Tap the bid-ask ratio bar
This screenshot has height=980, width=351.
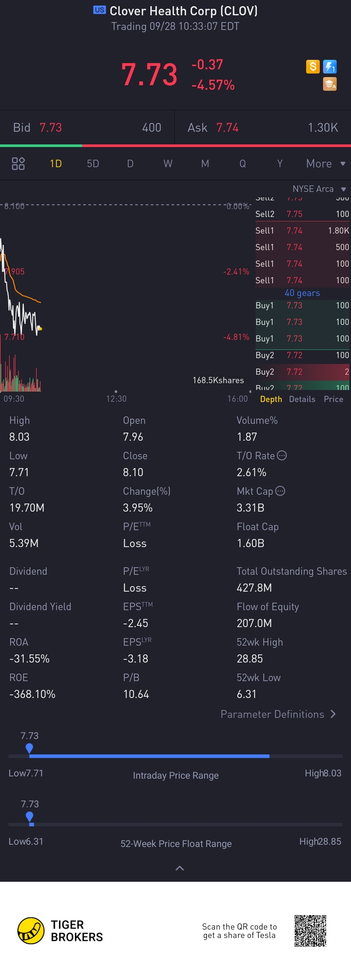point(175,145)
